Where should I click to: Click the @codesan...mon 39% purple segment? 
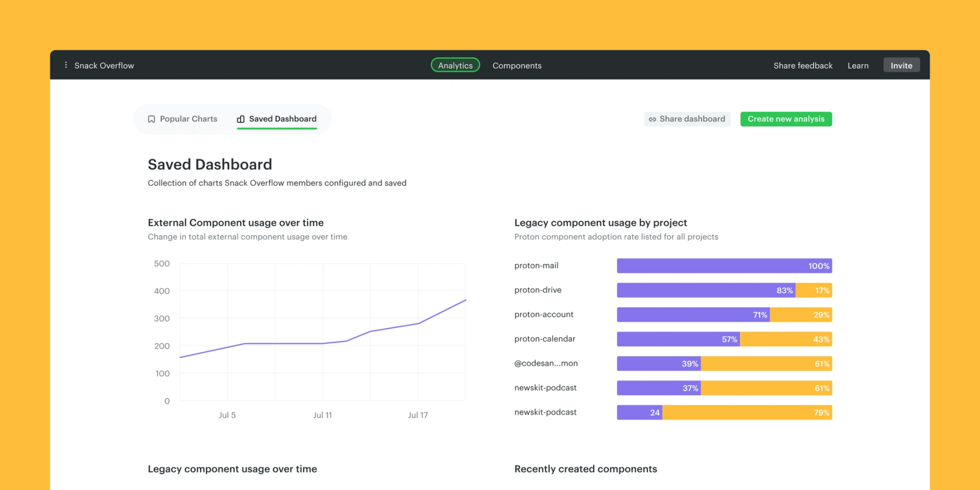tap(659, 364)
